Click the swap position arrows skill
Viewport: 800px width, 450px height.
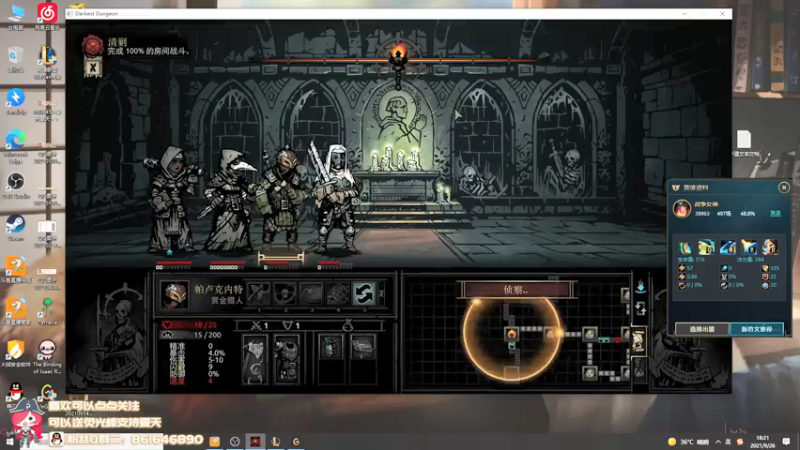point(364,293)
